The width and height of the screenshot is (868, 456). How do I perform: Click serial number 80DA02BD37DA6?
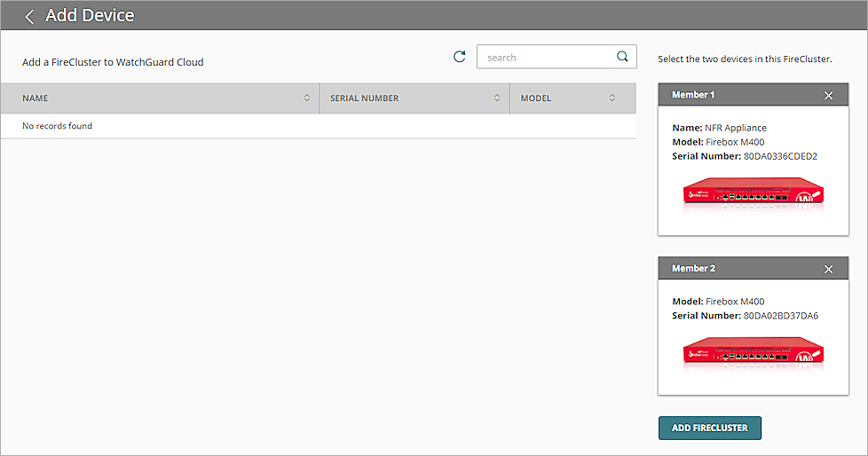781,316
